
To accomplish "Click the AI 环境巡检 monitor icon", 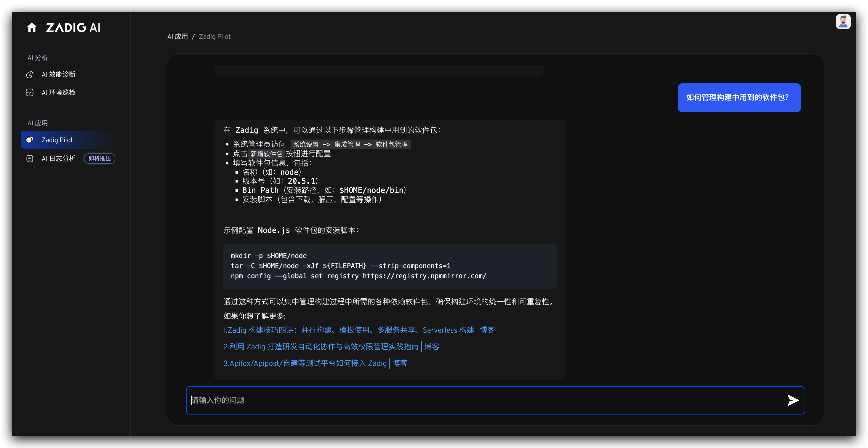I will (30, 92).
